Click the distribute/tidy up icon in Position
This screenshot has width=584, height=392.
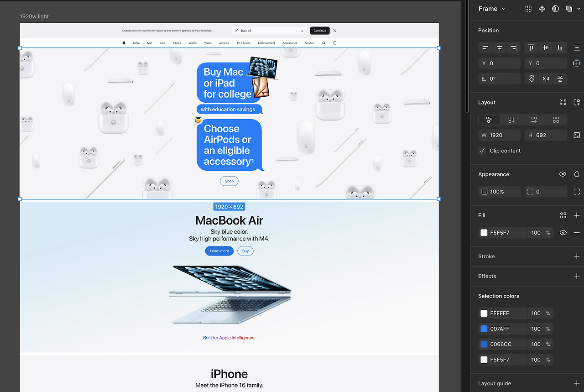[577, 47]
